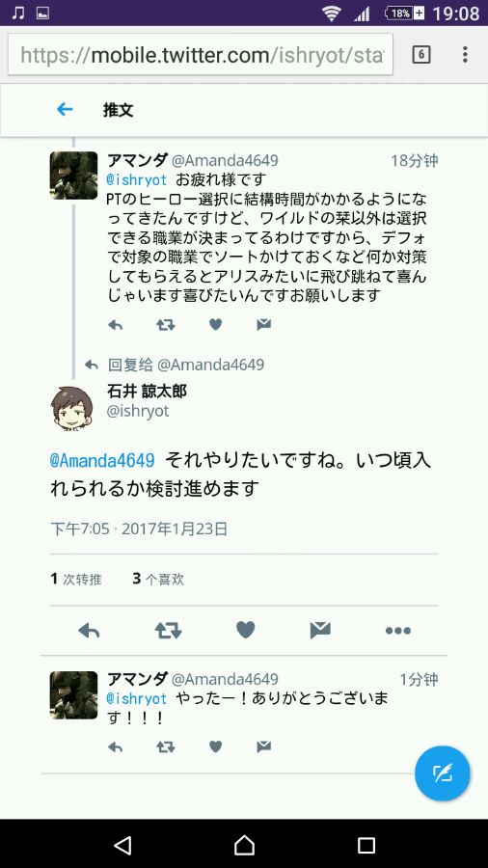488x868 pixels.
Task: Open @Amanda4649 mention in the main tweet
Action: (102, 461)
